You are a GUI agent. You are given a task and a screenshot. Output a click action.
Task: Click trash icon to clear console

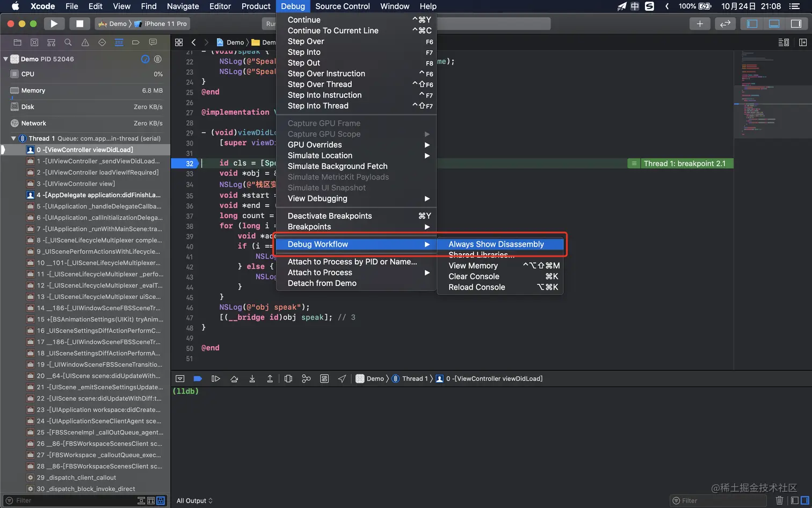coord(780,500)
